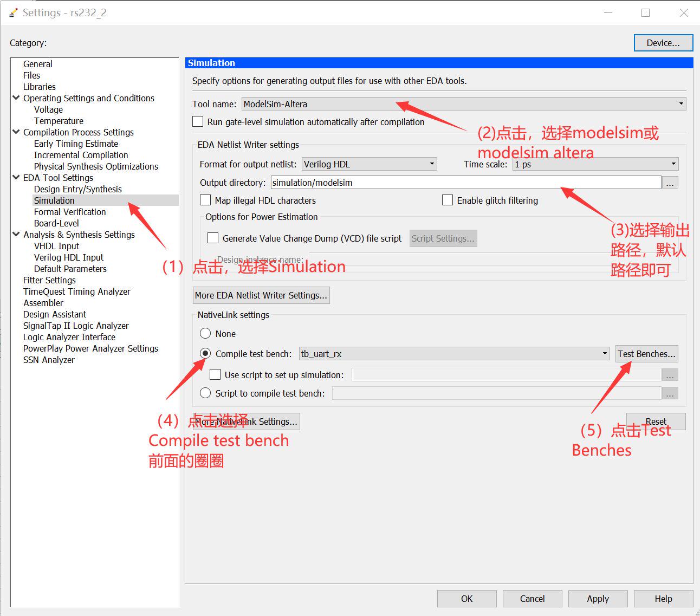
Task: Enable glitch filtering
Action: click(448, 200)
